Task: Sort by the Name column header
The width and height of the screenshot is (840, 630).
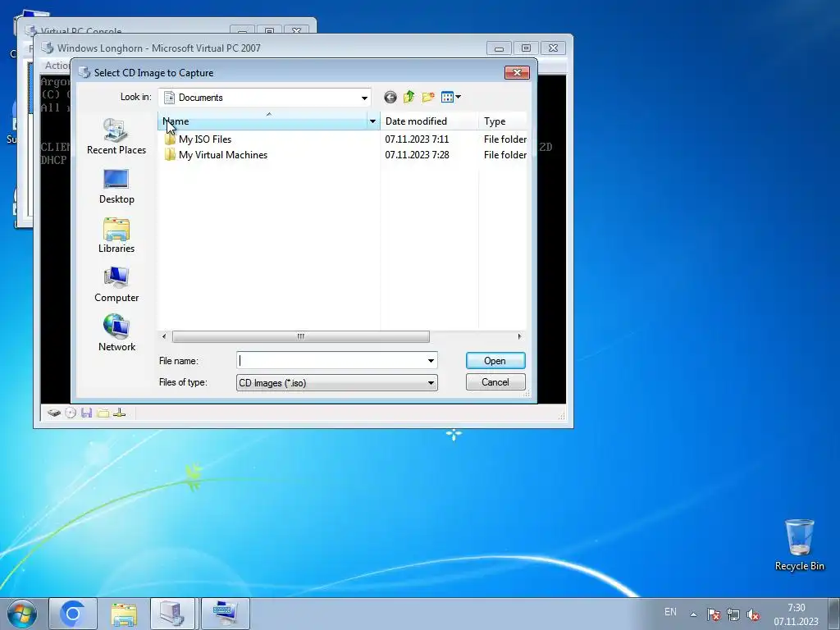Action: click(262, 121)
